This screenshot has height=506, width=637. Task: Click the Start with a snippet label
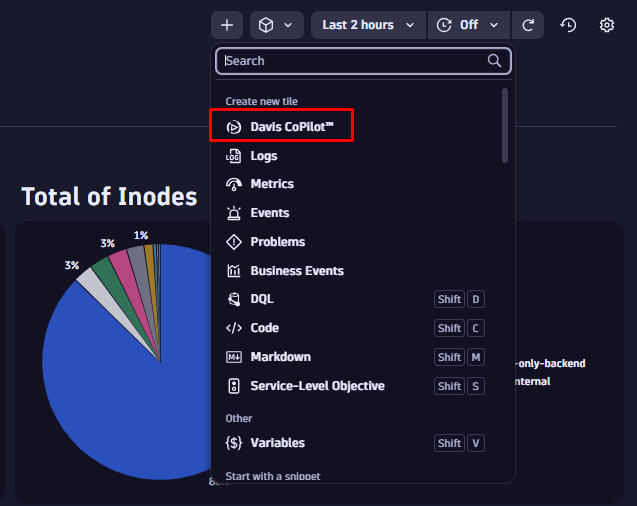(273, 476)
